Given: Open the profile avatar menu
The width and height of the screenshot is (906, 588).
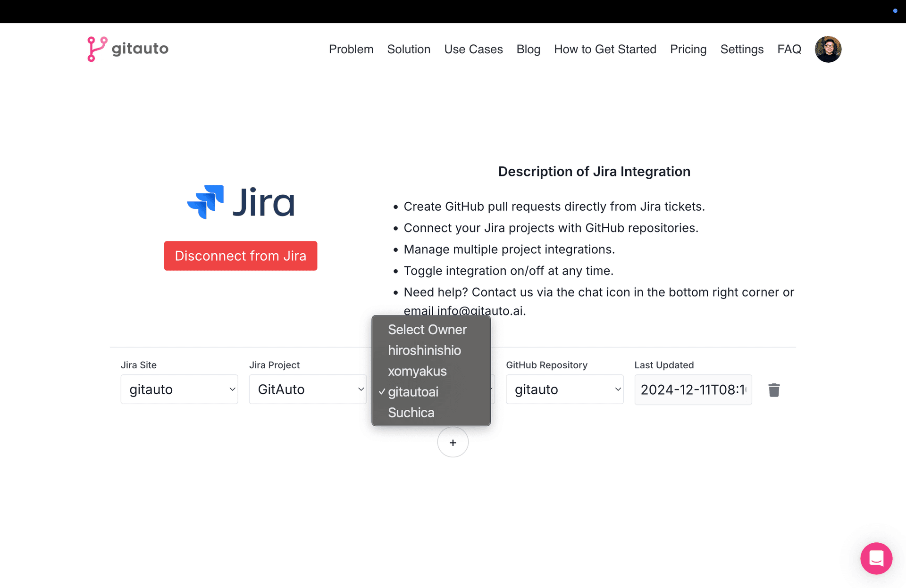Looking at the screenshot, I should click(828, 49).
